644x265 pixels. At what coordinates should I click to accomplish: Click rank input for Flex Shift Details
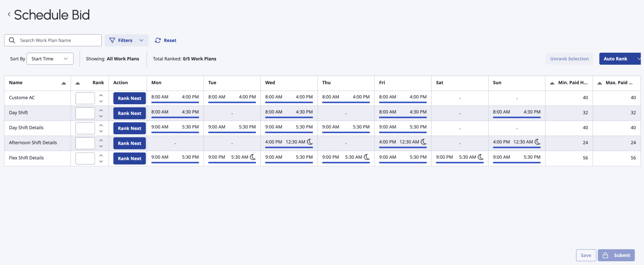[85, 158]
